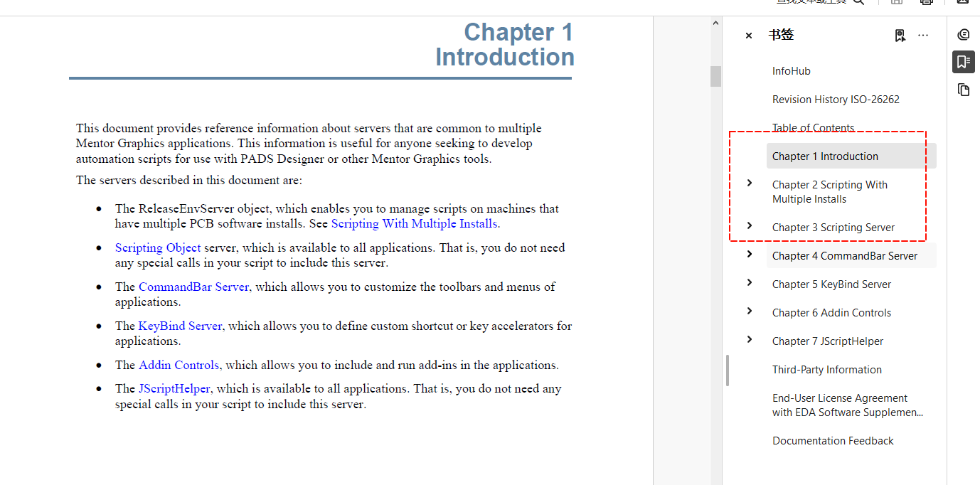The width and height of the screenshot is (980, 485).
Task: Select the InfoHub bookmark
Action: click(x=791, y=71)
